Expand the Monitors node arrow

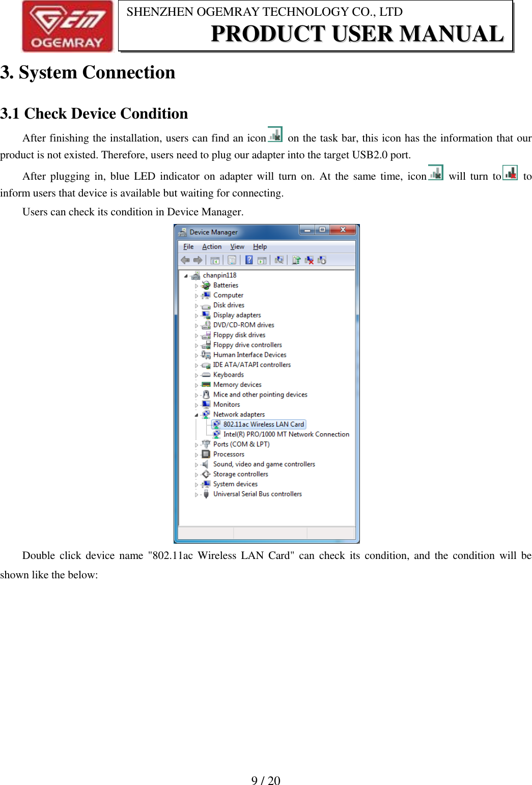[197, 405]
